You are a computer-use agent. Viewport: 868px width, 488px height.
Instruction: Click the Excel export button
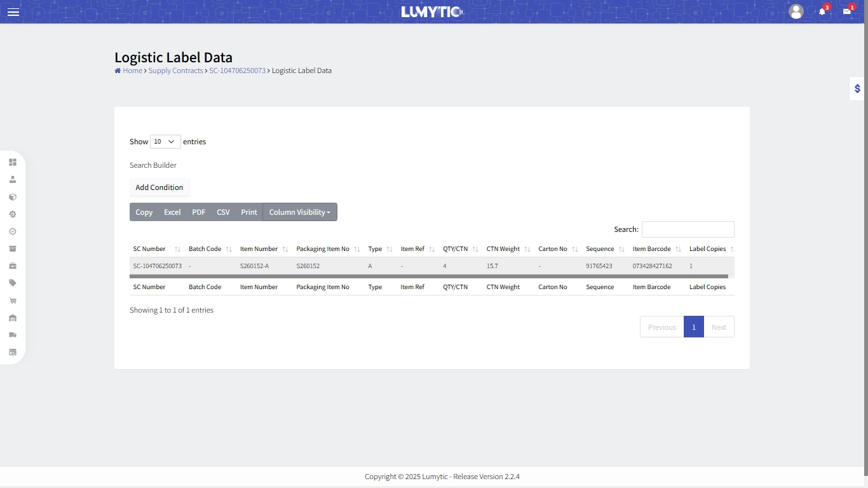[x=172, y=212]
